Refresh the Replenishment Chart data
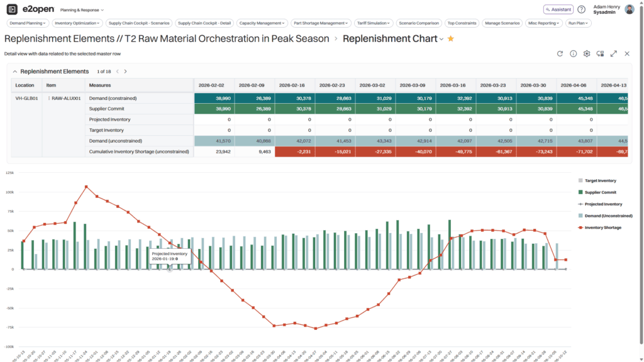Image resolution: width=644 pixels, height=362 pixels. [x=560, y=54]
